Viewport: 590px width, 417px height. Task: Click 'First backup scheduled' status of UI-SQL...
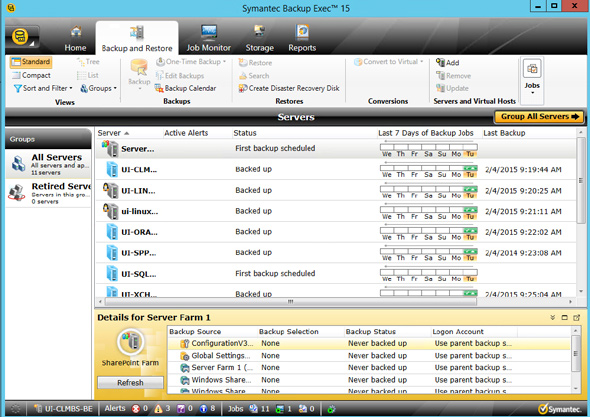coord(275,274)
